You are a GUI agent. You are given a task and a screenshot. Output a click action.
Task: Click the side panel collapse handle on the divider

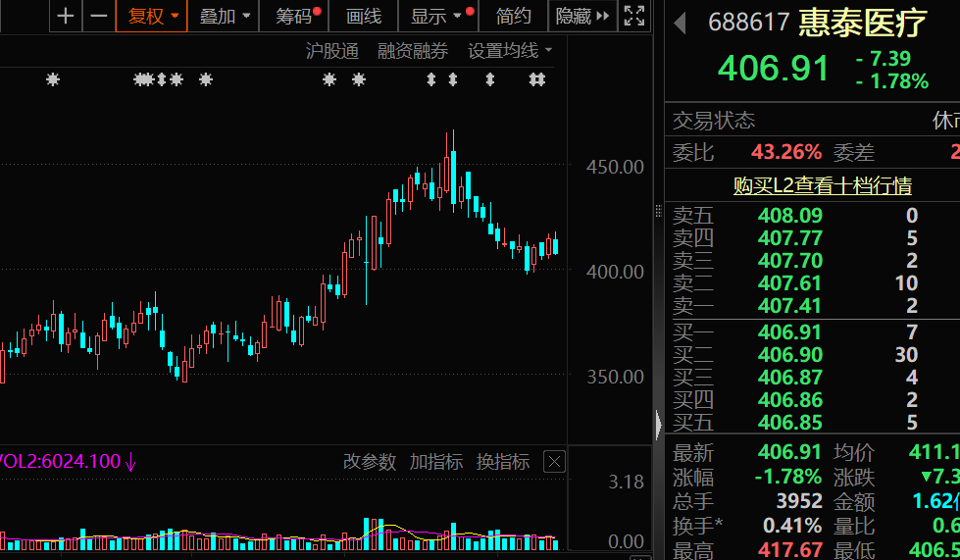point(658,422)
